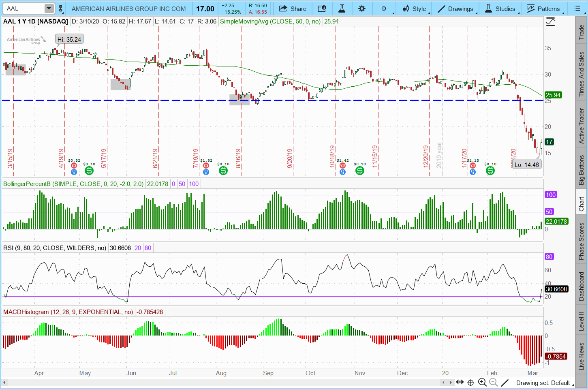This screenshot has width=588, height=389.
Task: Click the flask quick study icon
Action: click(342, 9)
